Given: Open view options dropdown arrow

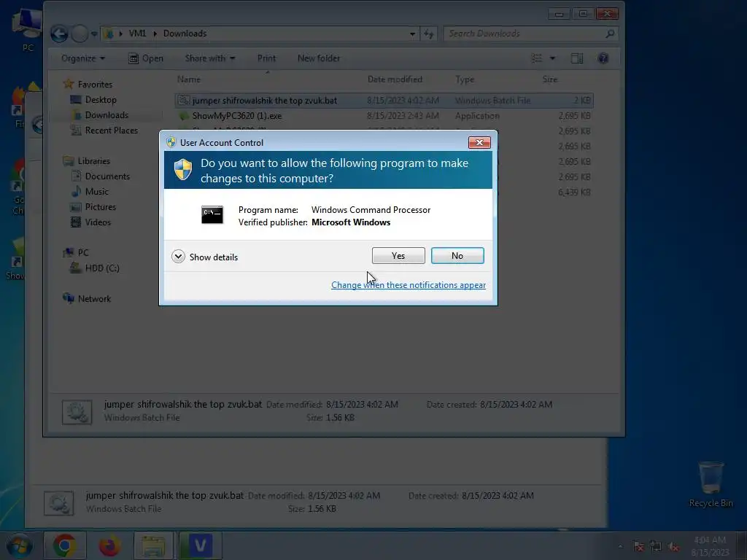Looking at the screenshot, I should click(553, 58).
